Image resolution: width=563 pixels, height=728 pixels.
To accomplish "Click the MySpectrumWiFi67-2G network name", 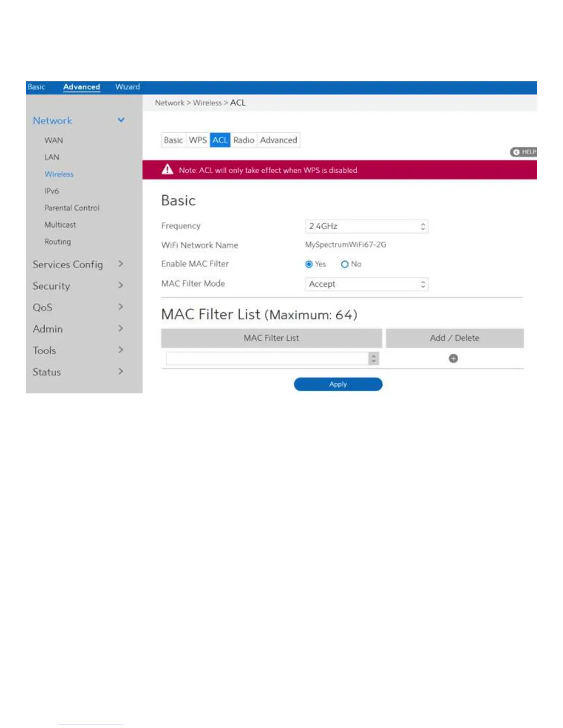I will (x=345, y=245).
